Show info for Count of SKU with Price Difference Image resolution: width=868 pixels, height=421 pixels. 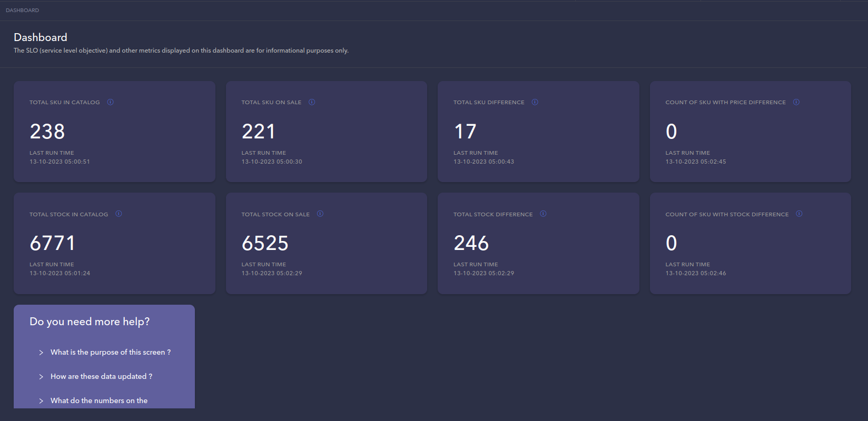pyautogui.click(x=796, y=102)
